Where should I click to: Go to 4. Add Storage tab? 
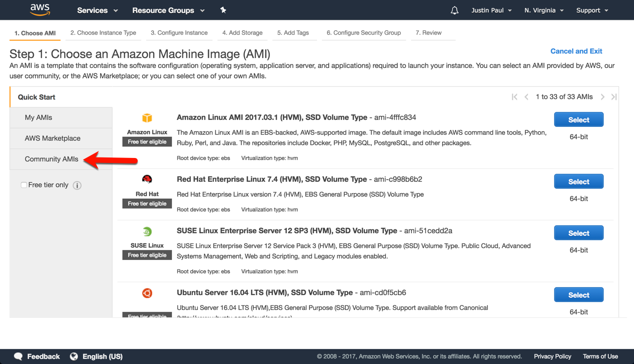(242, 33)
